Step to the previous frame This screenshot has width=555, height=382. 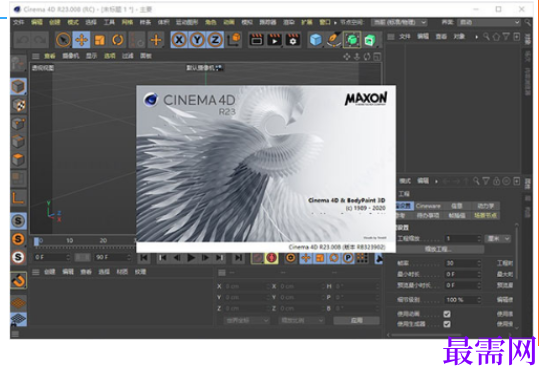177,258
